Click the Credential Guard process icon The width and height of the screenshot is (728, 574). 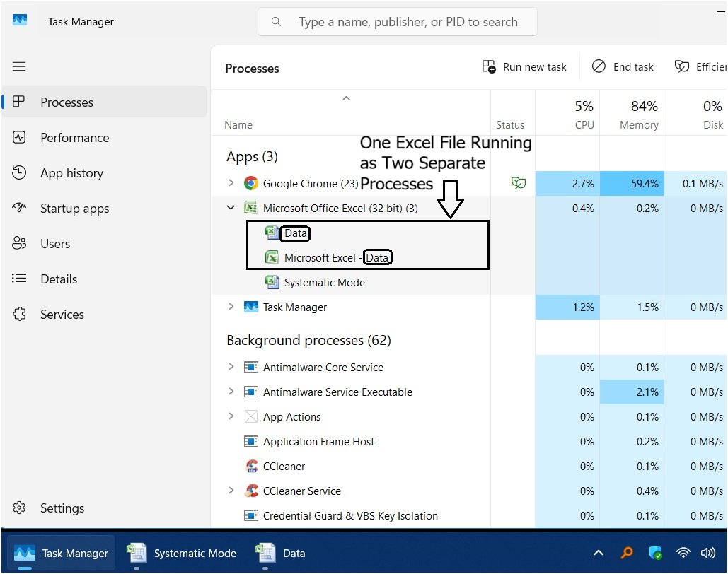[x=251, y=515]
